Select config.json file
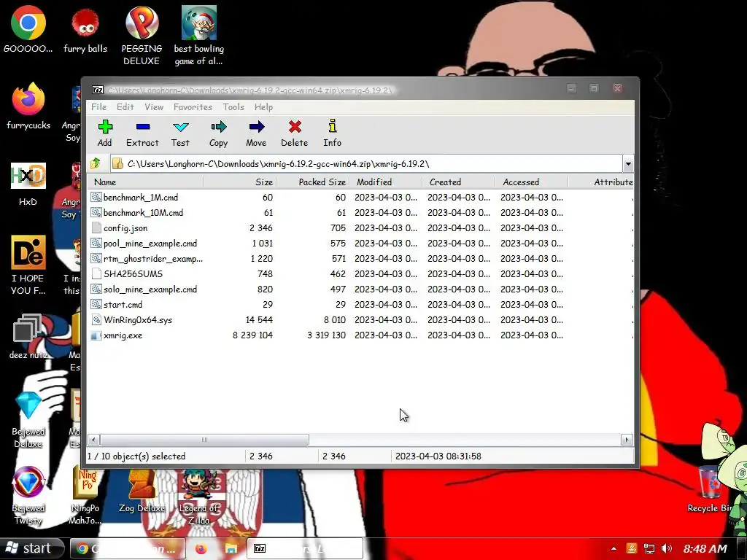Viewport: 747px width, 560px height. (x=120, y=227)
